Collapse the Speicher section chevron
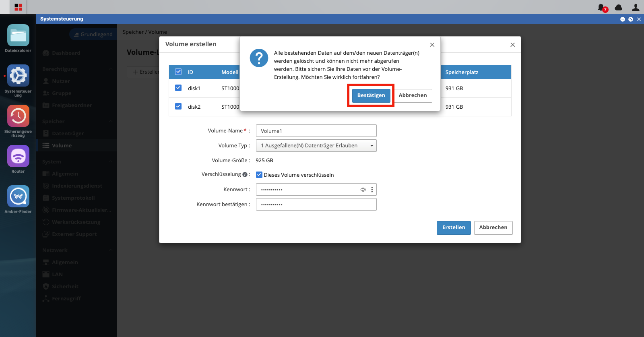The image size is (644, 337). (111, 121)
